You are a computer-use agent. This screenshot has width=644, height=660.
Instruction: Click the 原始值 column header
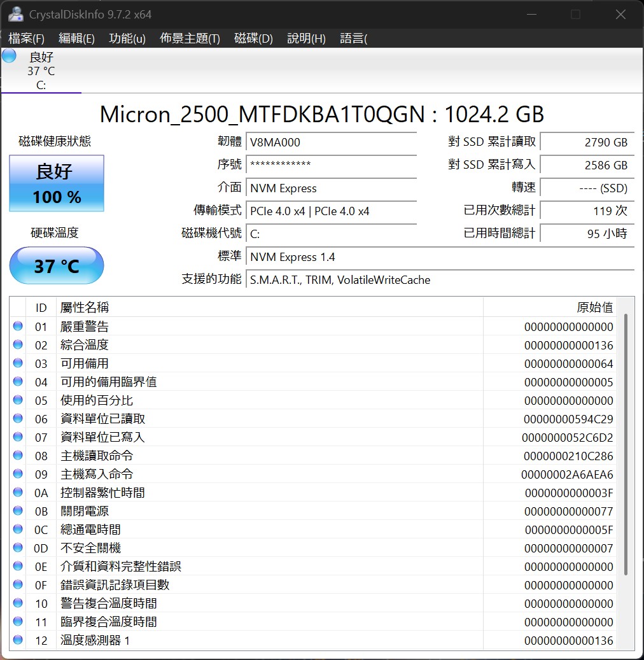tap(594, 307)
